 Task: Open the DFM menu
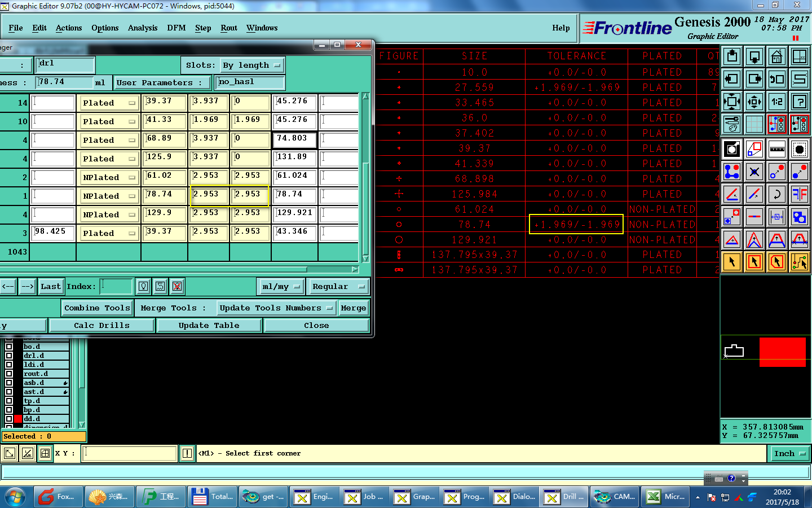click(176, 28)
